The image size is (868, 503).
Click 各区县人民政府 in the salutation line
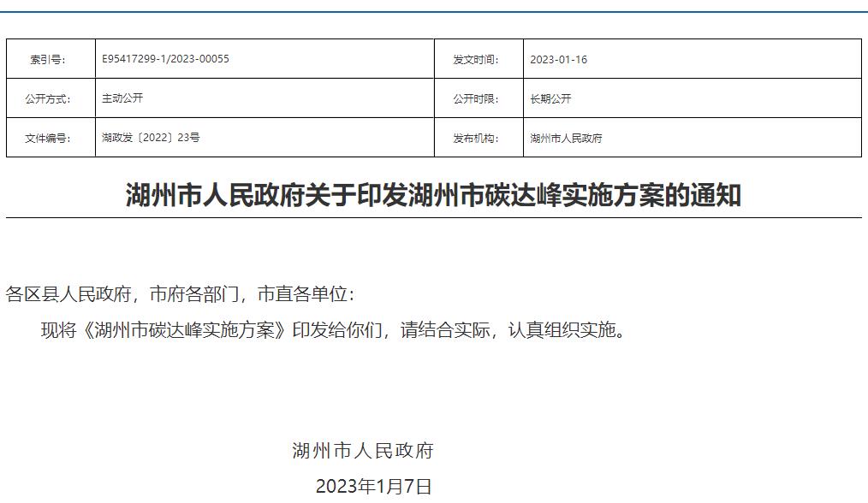pos(68,294)
